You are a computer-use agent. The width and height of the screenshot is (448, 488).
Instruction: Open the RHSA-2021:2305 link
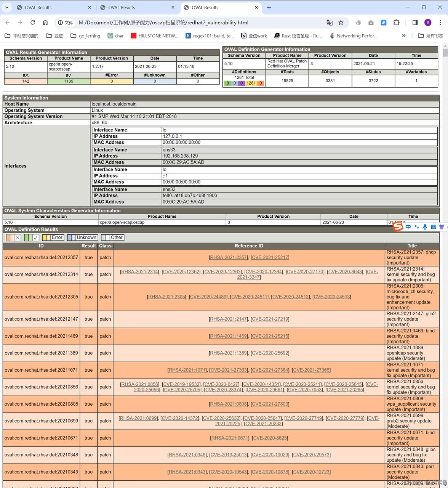pyautogui.click(x=167, y=297)
